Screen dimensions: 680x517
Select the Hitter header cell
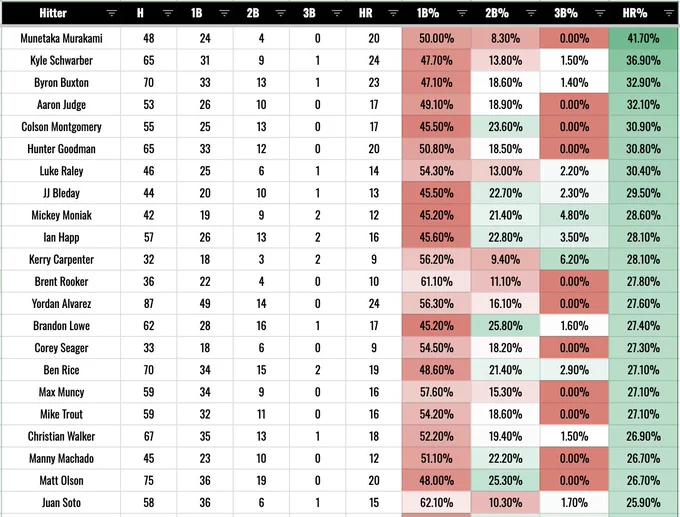pyautogui.click(x=61, y=13)
